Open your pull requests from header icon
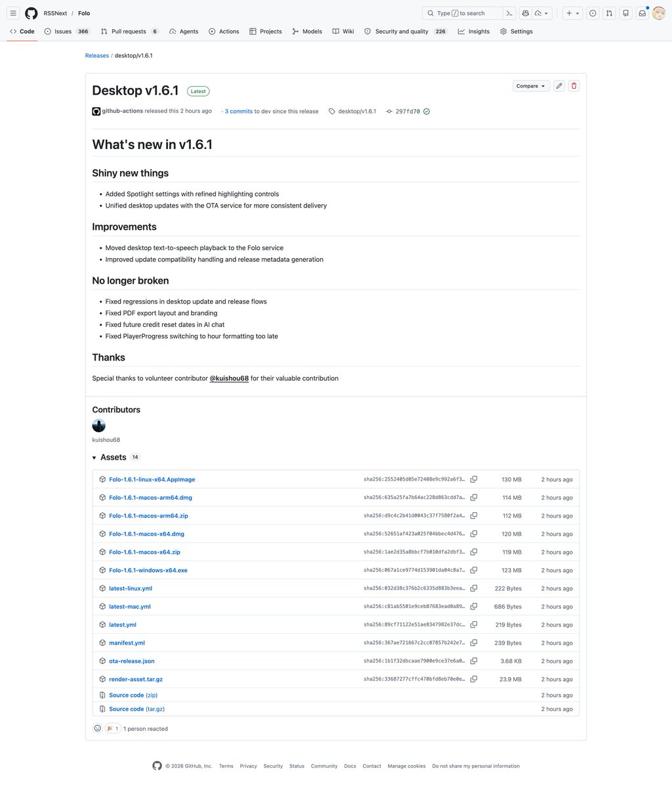The height and width of the screenshot is (788, 672). [x=609, y=13]
